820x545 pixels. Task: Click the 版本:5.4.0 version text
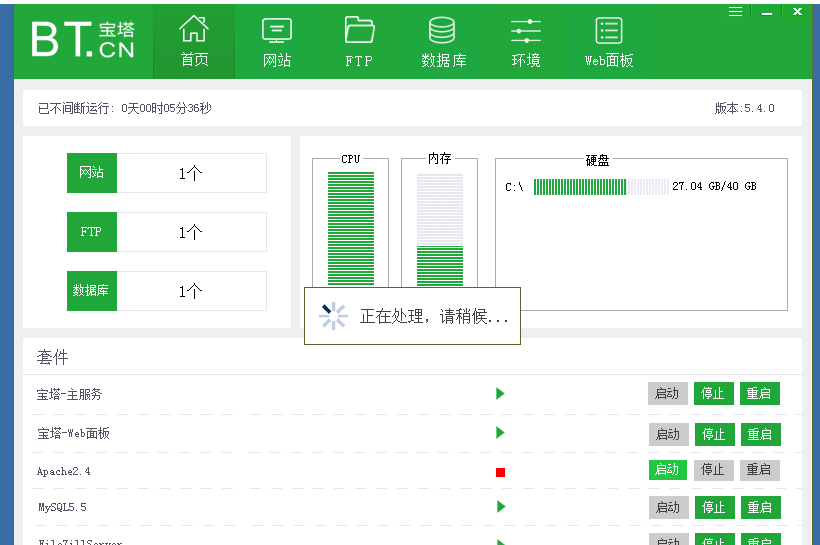pos(744,108)
